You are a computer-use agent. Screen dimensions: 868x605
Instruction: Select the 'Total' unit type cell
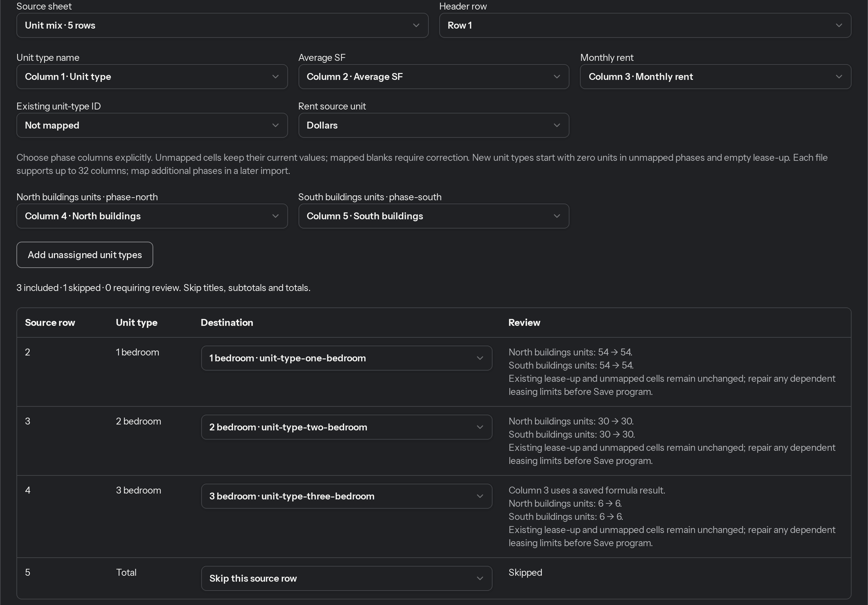click(x=126, y=572)
